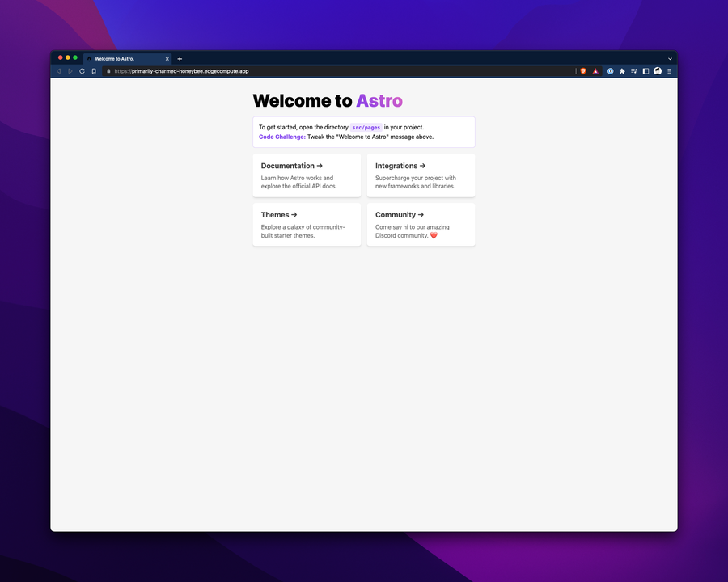Open the Brave Rewards triangle icon
728x582 pixels.
[x=595, y=71]
